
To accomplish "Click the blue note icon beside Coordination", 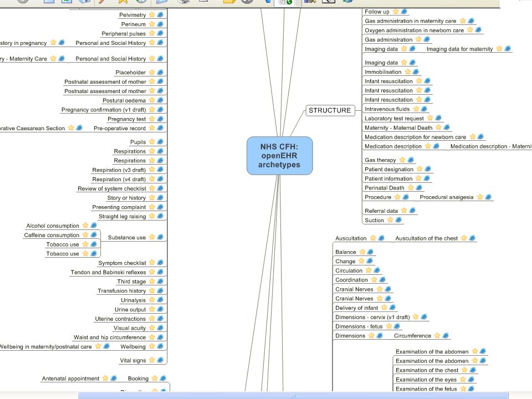I will coord(382,279).
